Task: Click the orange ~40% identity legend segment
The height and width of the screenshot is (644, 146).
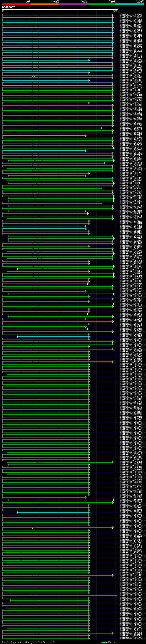Action: tap(45, 4)
